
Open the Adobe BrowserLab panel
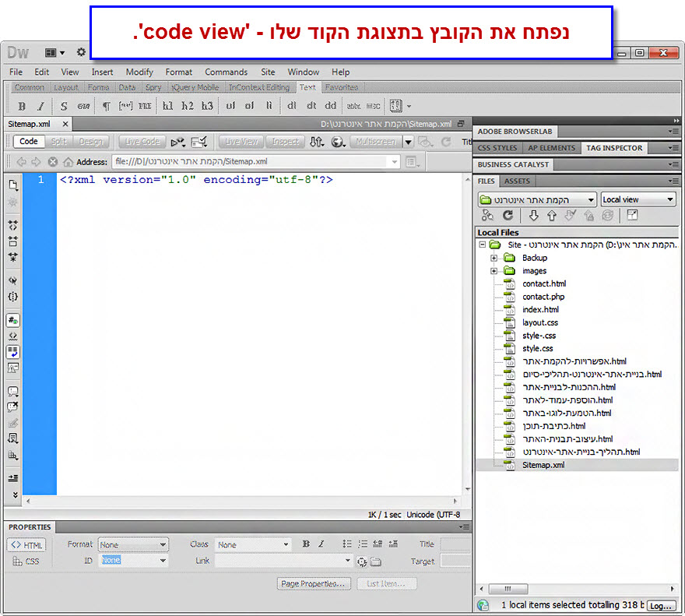click(515, 132)
